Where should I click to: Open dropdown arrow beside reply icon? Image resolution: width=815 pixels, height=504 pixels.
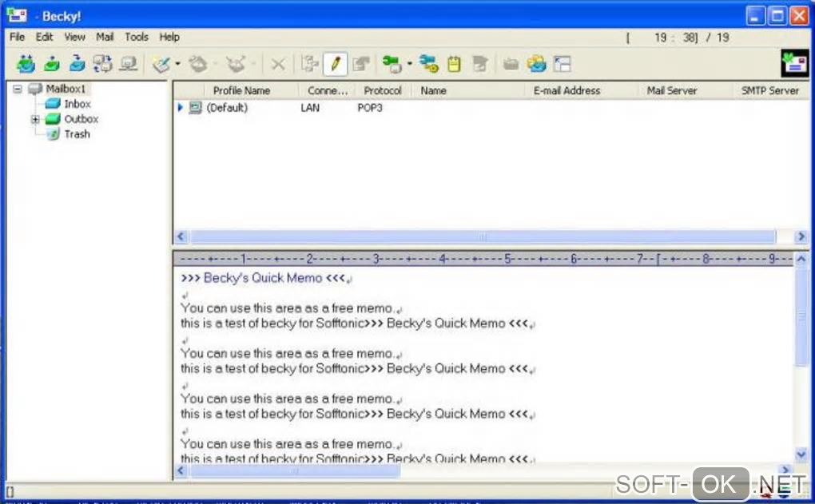point(215,64)
